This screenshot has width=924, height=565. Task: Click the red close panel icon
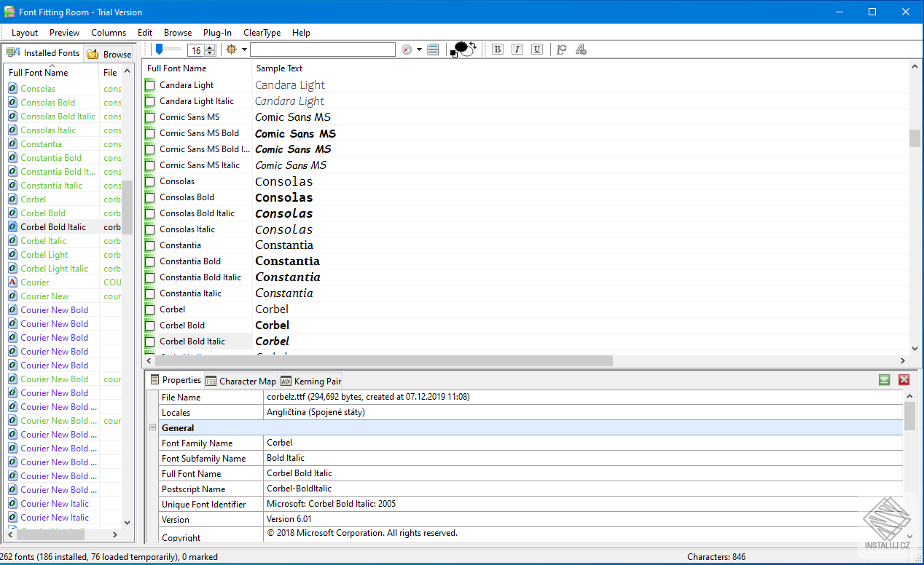(x=904, y=380)
